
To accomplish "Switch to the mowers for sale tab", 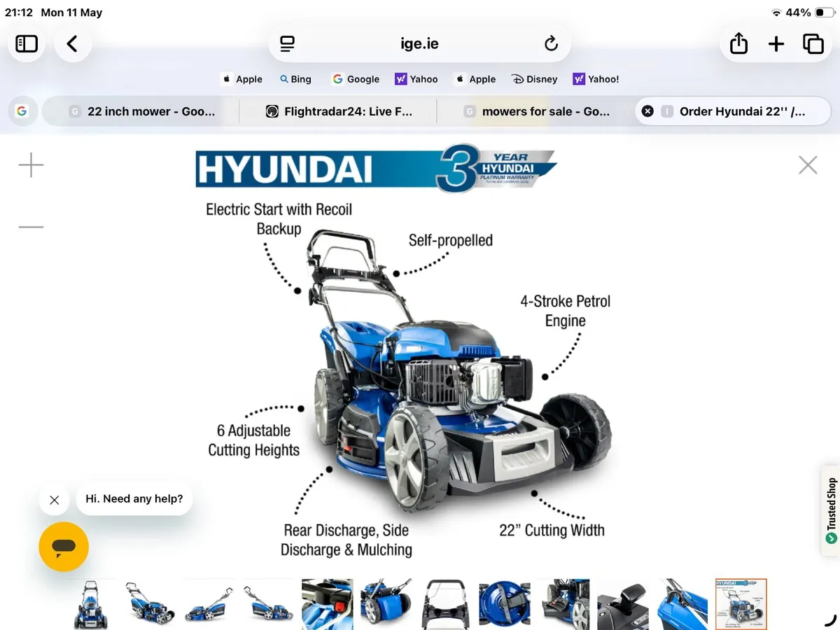I will [x=535, y=111].
